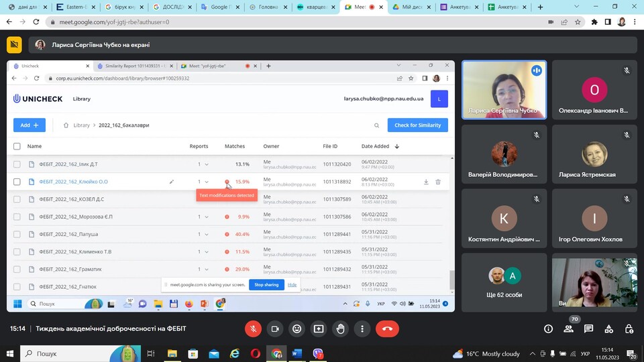Open the emoji reactions button

pyautogui.click(x=297, y=328)
